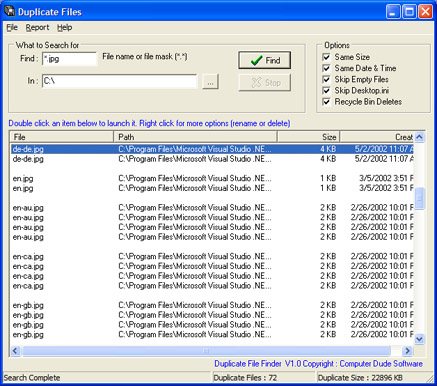Sort by the Path column header
This screenshot has width=437, height=386.
point(195,137)
